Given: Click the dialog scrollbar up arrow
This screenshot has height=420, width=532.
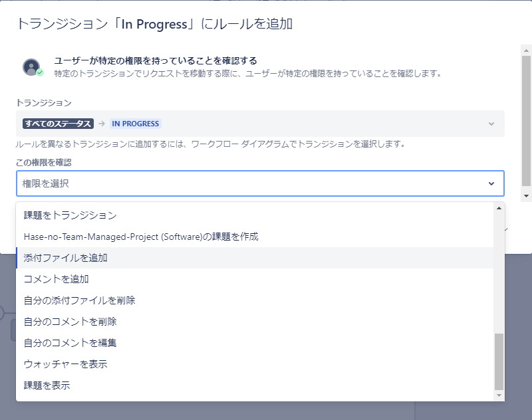Looking at the screenshot, I should pos(526,51).
